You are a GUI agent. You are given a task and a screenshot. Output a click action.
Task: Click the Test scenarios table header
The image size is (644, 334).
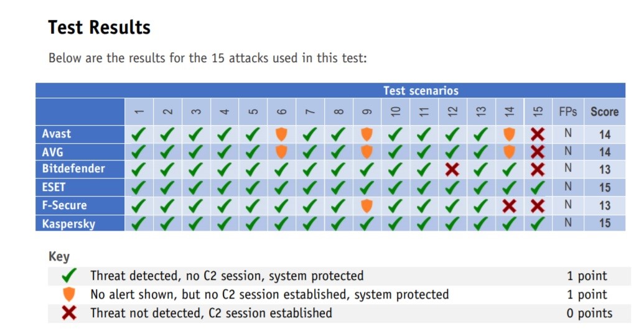click(421, 91)
